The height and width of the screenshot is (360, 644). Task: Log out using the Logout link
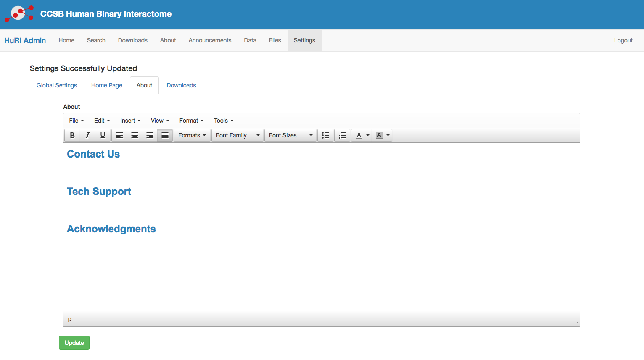(623, 40)
